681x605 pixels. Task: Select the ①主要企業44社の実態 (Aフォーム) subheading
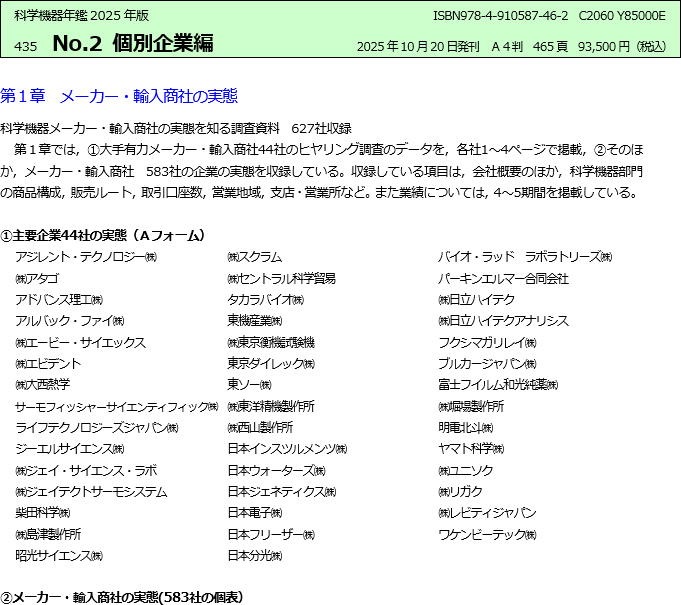coord(103,235)
